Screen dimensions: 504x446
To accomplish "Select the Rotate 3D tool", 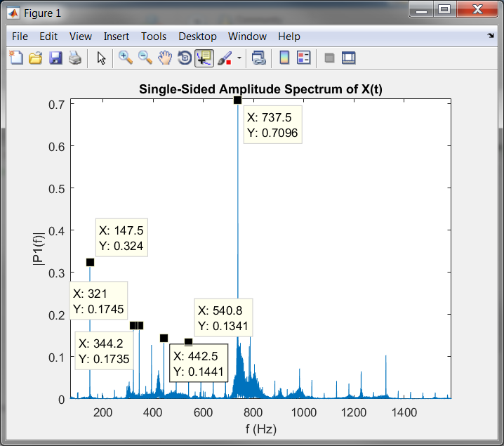I will click(185, 58).
